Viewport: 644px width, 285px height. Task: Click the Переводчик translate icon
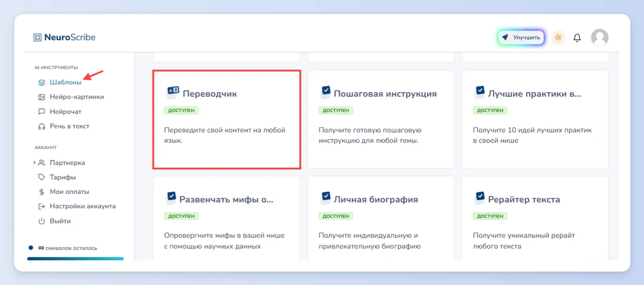172,92
